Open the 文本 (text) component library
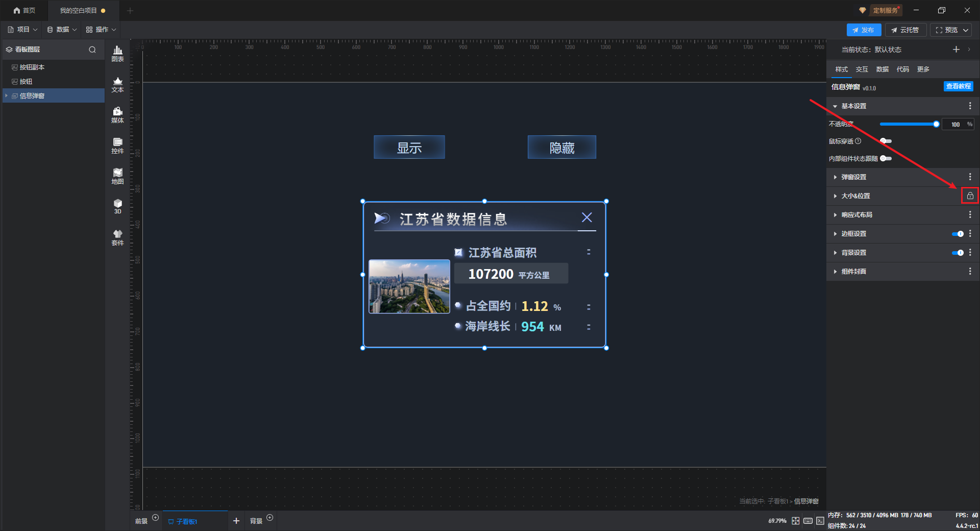 click(x=117, y=84)
